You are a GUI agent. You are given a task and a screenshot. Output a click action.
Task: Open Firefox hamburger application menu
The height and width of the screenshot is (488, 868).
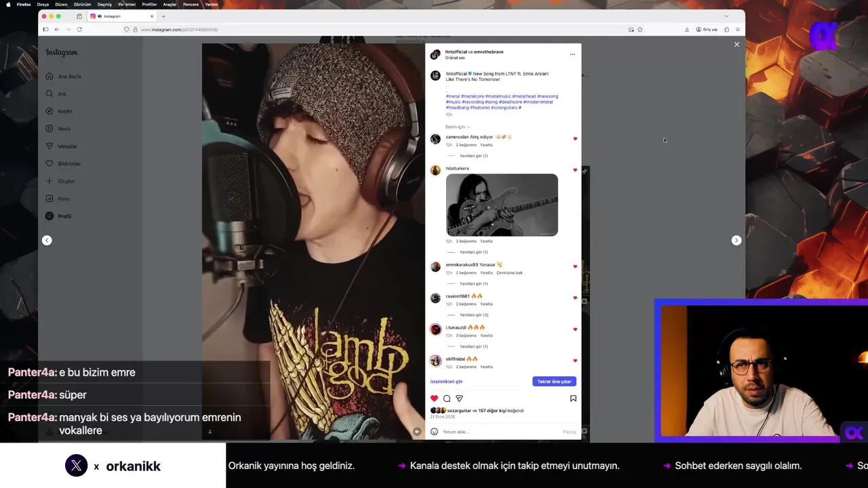coord(737,30)
